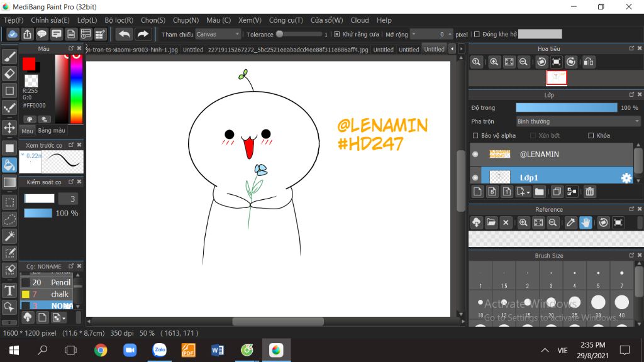This screenshot has width=644, height=362.
Task: Open the Chỉnh sửa(E) menu
Action: pos(50,20)
